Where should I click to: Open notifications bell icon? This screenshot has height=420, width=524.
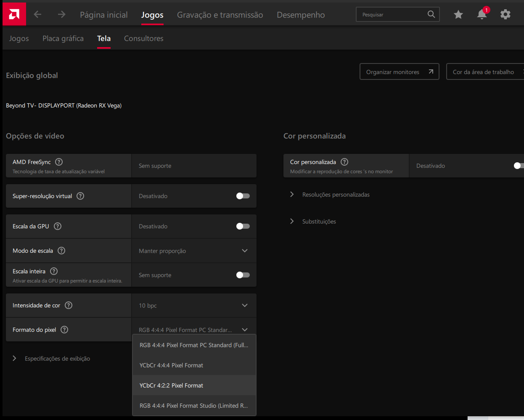[482, 15]
